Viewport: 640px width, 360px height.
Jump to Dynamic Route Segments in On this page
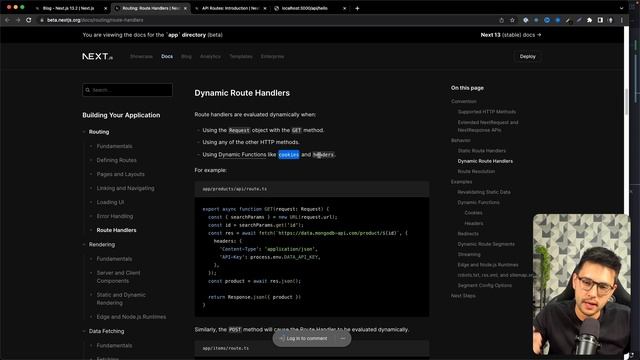pyautogui.click(x=486, y=244)
